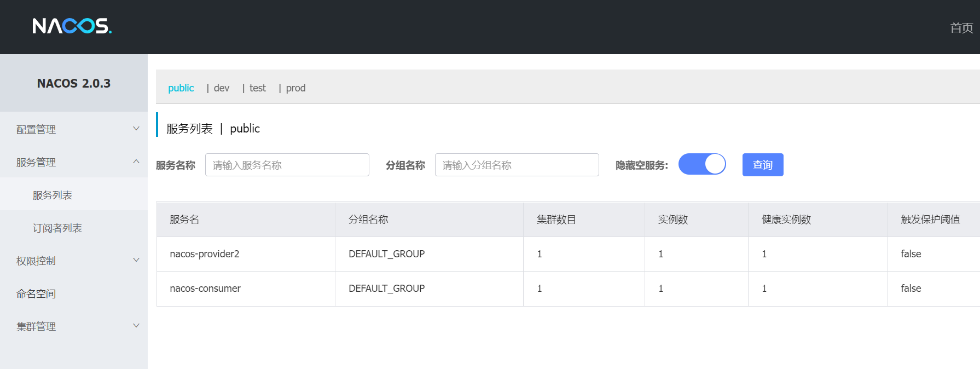Click the 服务名 column header
Viewport: 980px width, 369px height.
tap(184, 220)
